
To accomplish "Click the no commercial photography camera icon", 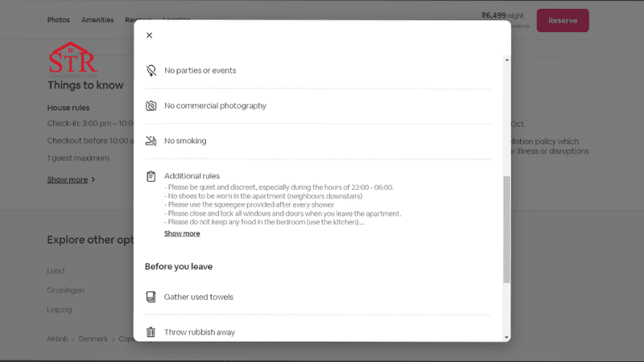I will point(151,106).
